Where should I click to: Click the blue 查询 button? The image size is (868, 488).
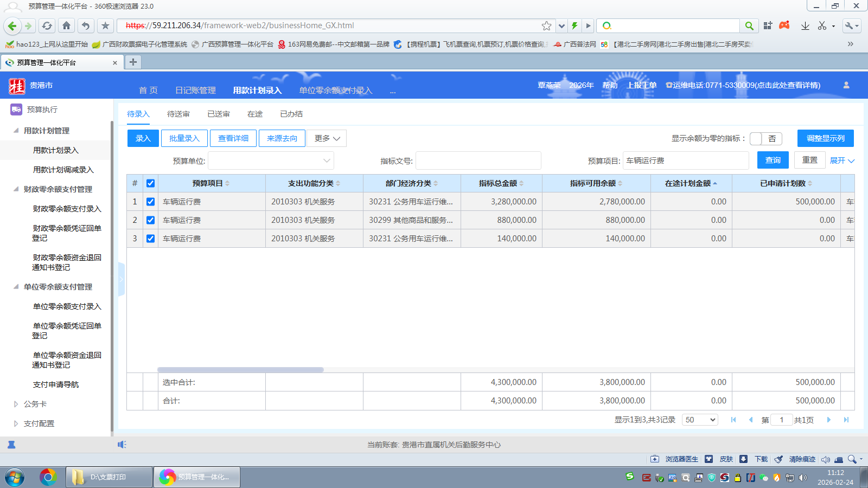773,160
